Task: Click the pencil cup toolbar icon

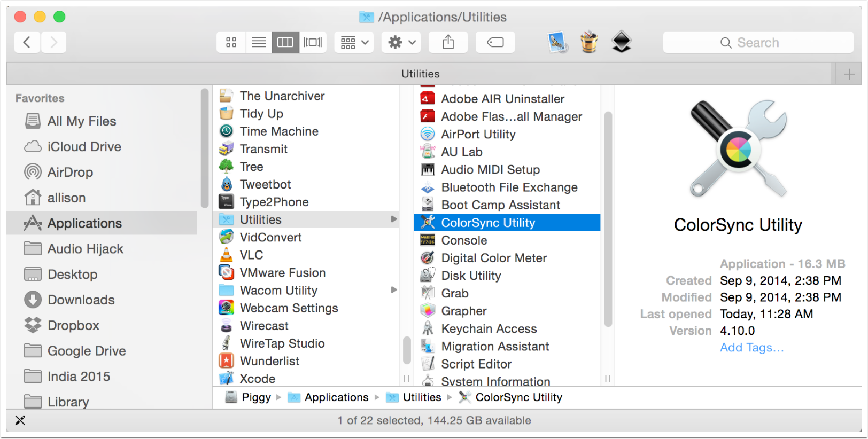Action: (589, 42)
